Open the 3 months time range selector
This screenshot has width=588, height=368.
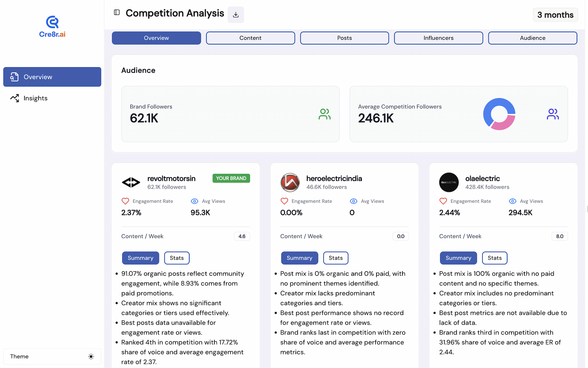point(555,15)
